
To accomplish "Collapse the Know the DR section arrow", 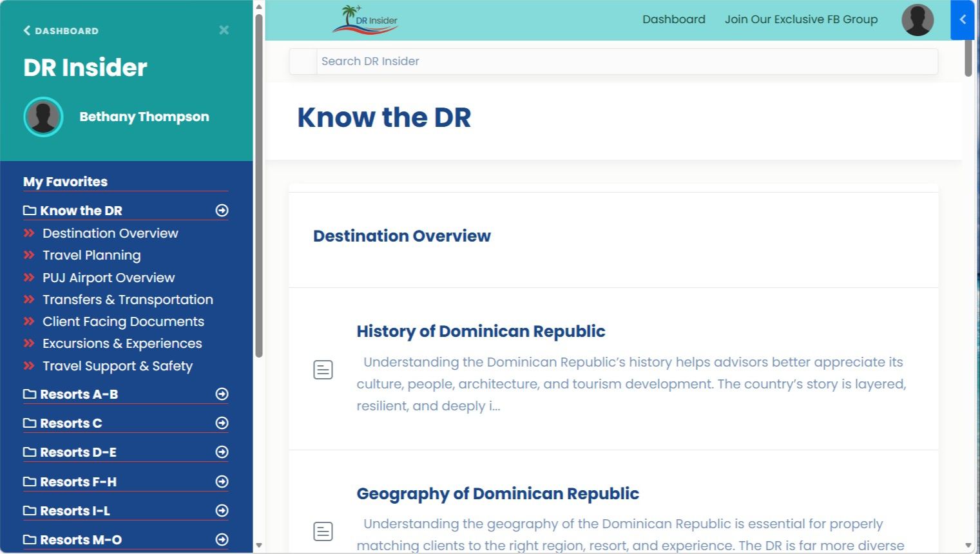I will point(222,211).
